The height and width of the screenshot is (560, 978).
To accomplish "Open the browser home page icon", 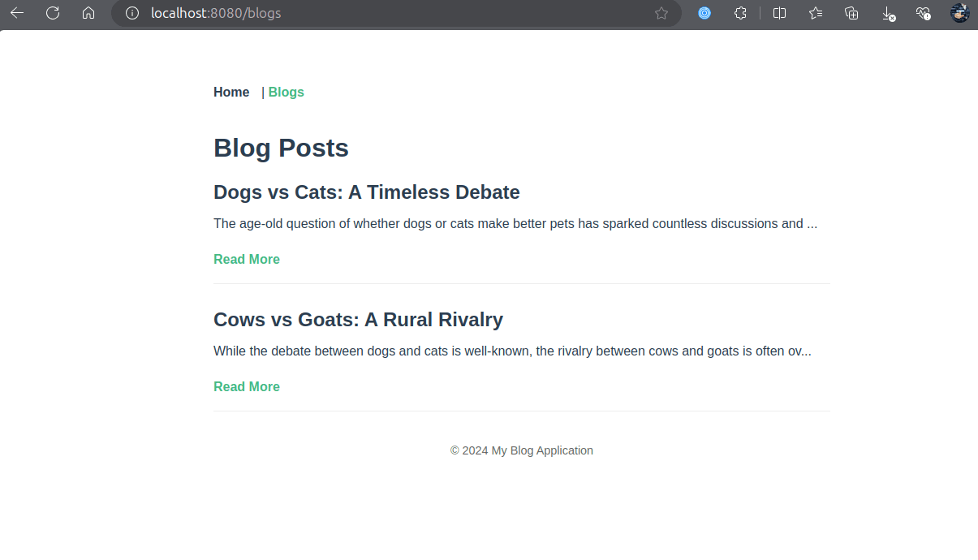I will [88, 13].
